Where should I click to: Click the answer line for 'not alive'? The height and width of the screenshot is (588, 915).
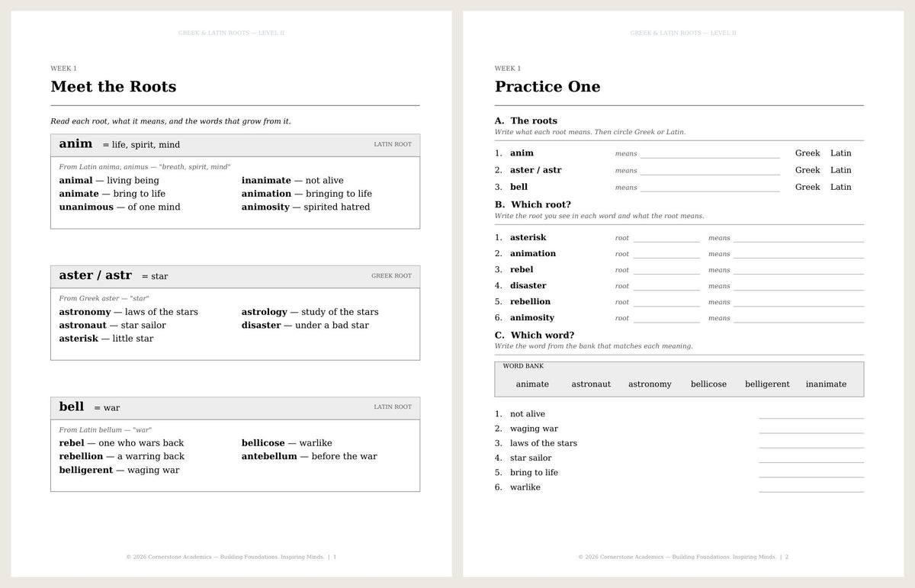click(x=811, y=414)
